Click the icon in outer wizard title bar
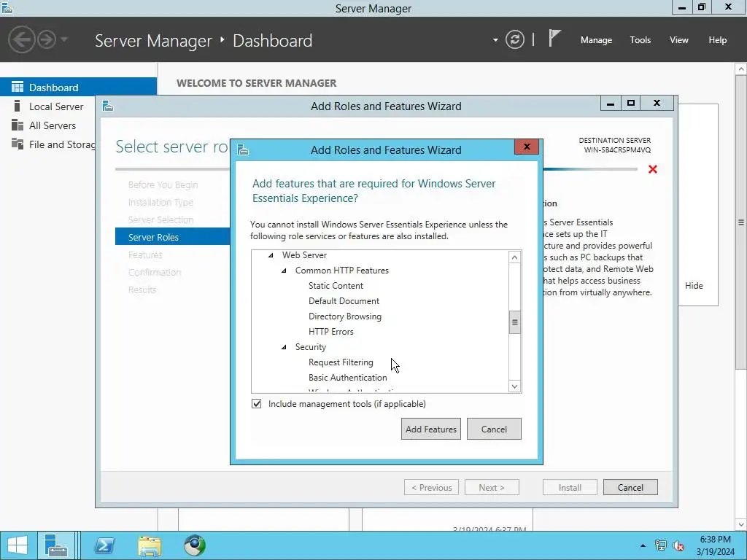Image resolution: width=747 pixels, height=560 pixels. [108, 106]
